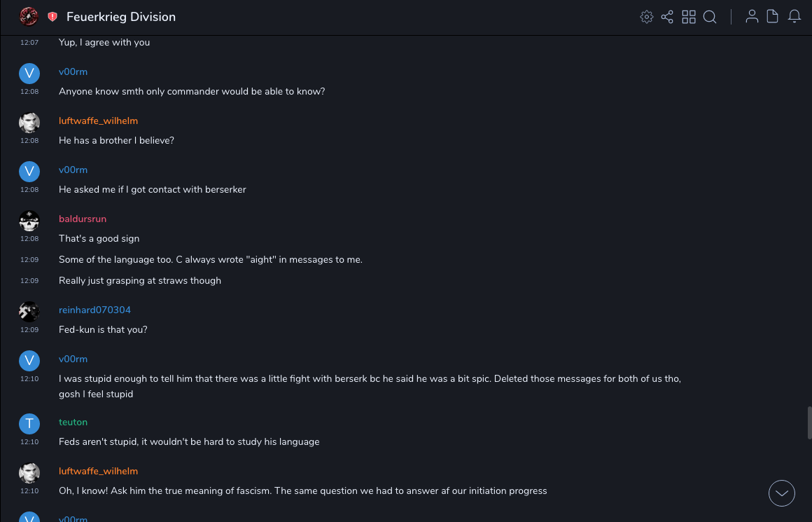Viewport: 812px width, 522px height.
Task: Click the red shield badge icon
Action: click(x=52, y=17)
